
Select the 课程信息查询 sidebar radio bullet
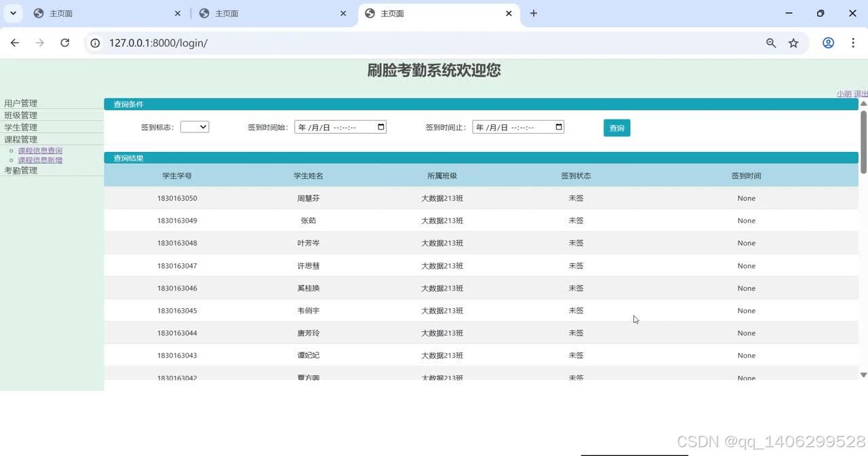(12, 150)
